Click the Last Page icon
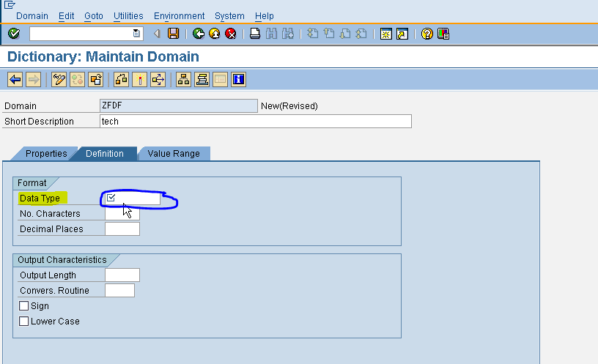 (x=361, y=34)
